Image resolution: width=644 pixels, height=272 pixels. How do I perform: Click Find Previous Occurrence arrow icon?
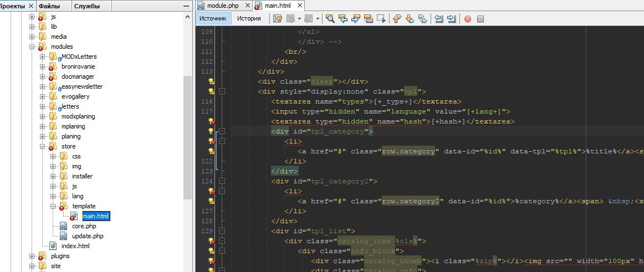[343, 18]
